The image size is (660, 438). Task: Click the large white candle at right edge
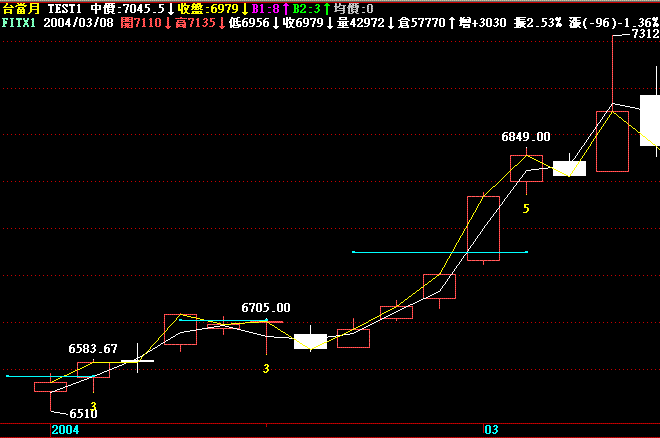(649, 120)
